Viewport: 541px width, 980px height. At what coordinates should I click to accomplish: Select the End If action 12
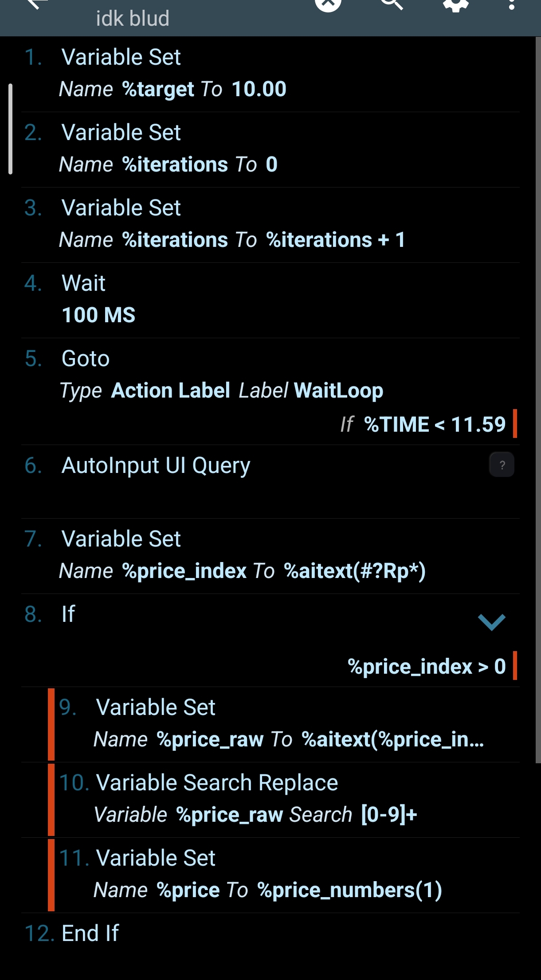[270, 933]
